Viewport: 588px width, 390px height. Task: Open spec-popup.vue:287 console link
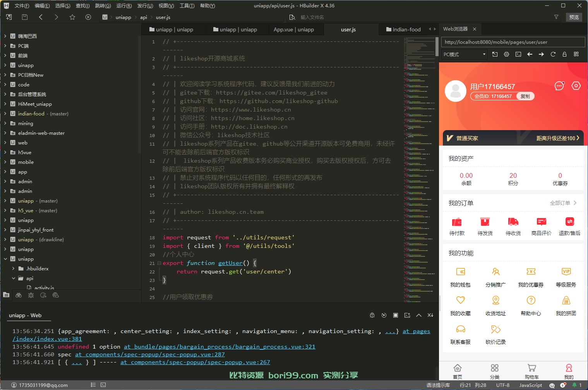(x=150, y=354)
